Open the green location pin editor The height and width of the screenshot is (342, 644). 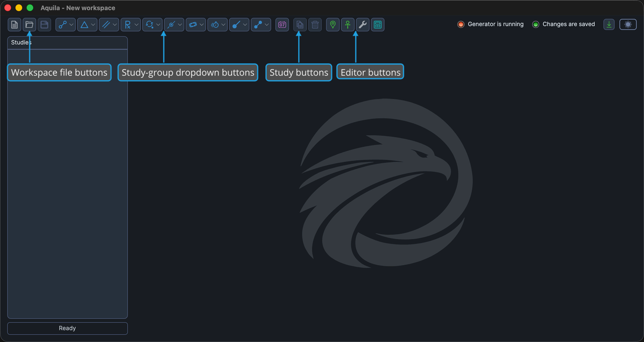[333, 25]
